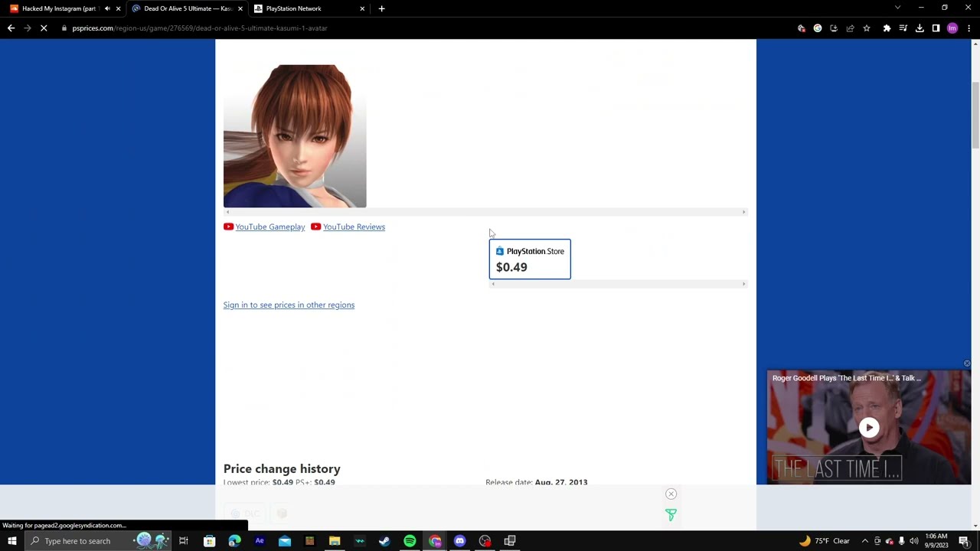Click the install app icon in address bar
Screen dimensions: 980x551
pyautogui.click(x=834, y=28)
